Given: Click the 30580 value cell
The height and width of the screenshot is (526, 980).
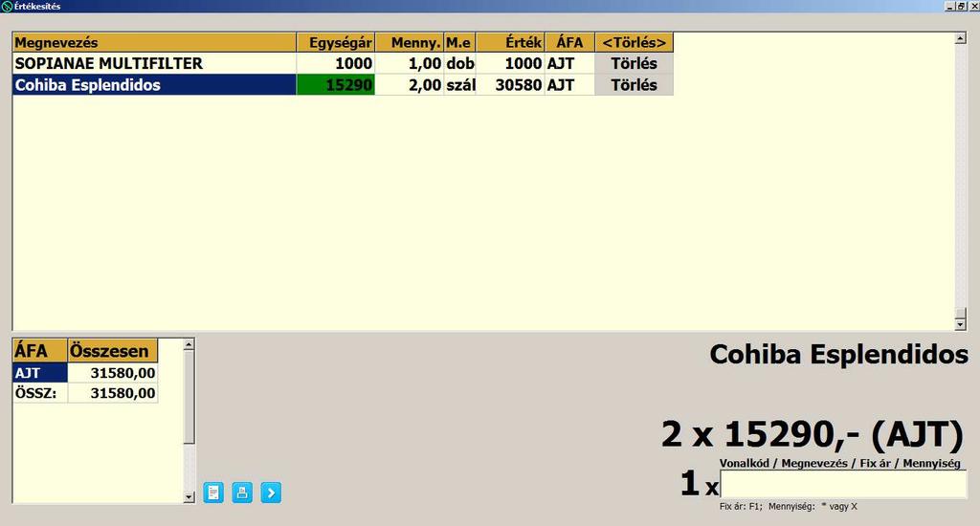Looking at the screenshot, I should 510,85.
